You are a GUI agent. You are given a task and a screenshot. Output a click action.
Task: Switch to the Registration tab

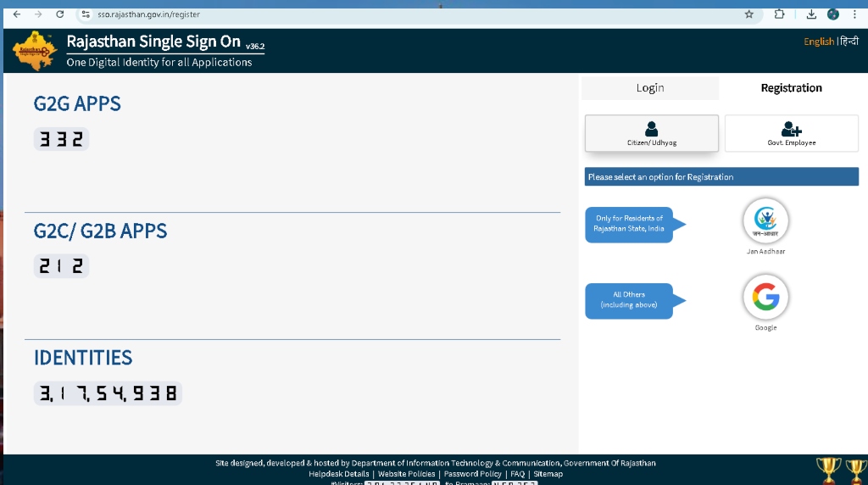pos(791,88)
